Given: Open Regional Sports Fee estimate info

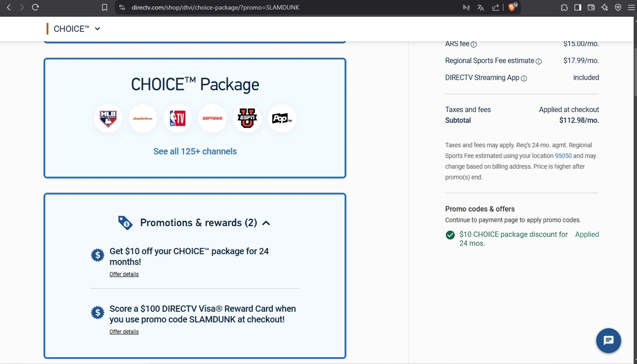Looking at the screenshot, I should (x=540, y=62).
